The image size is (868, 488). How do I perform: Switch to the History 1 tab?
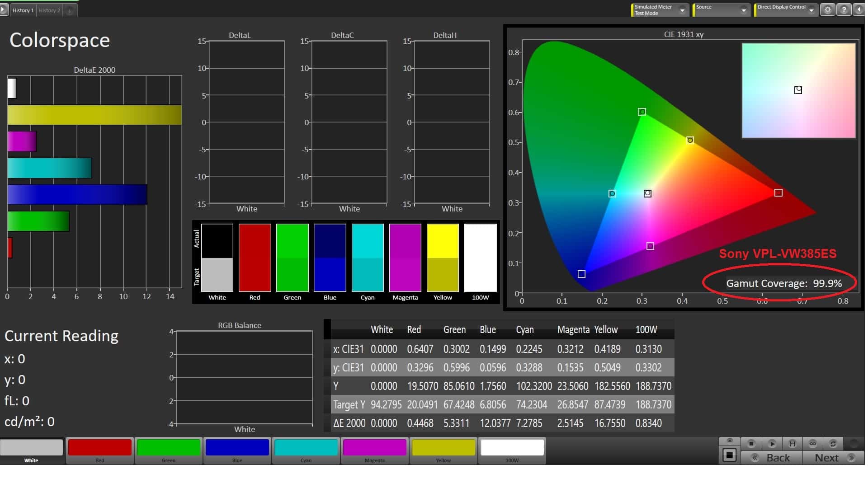click(23, 10)
